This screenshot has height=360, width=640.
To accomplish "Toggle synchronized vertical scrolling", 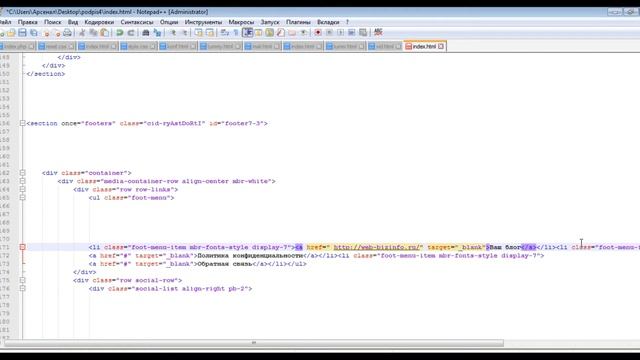I will (198, 33).
